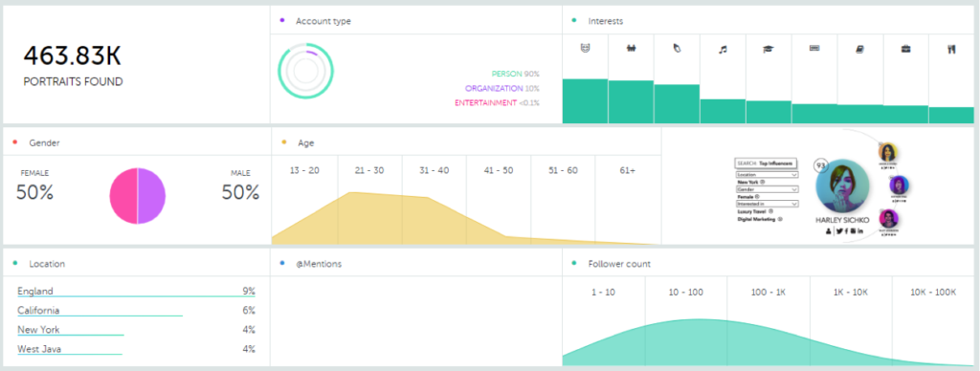This screenshot has height=371, width=980.
Task: Click the comedy mask interest icon
Action: [x=586, y=48]
